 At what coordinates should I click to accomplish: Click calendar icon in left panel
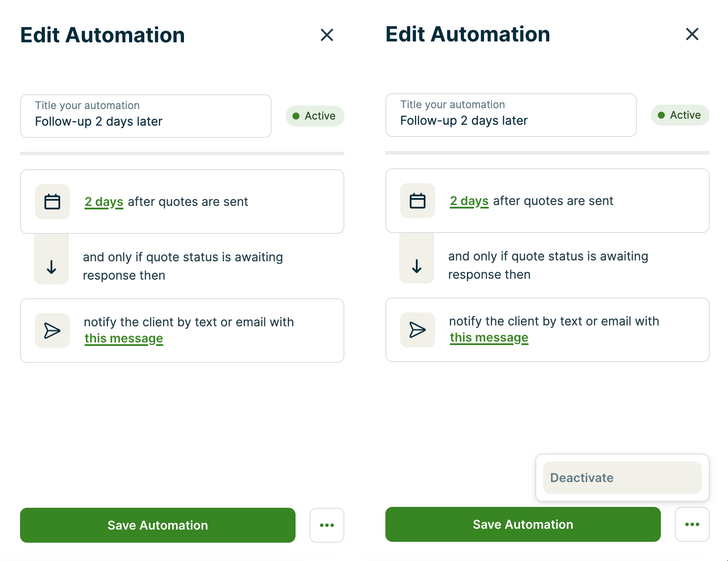click(x=52, y=202)
